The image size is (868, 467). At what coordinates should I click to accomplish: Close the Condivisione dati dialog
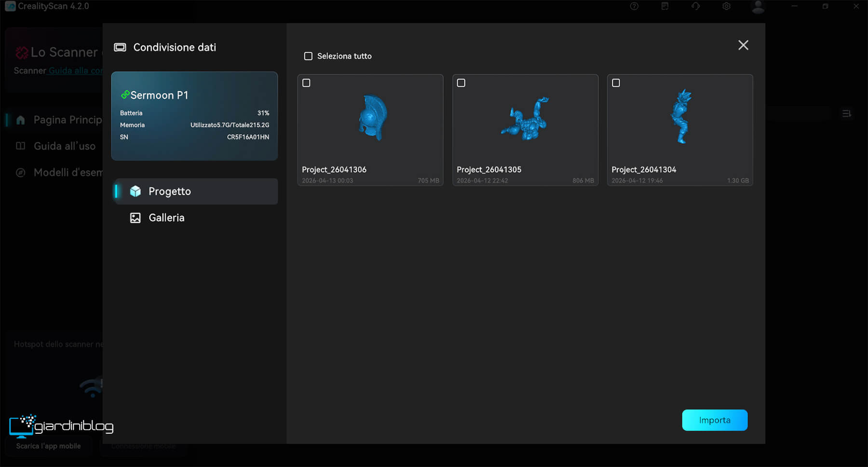point(743,45)
